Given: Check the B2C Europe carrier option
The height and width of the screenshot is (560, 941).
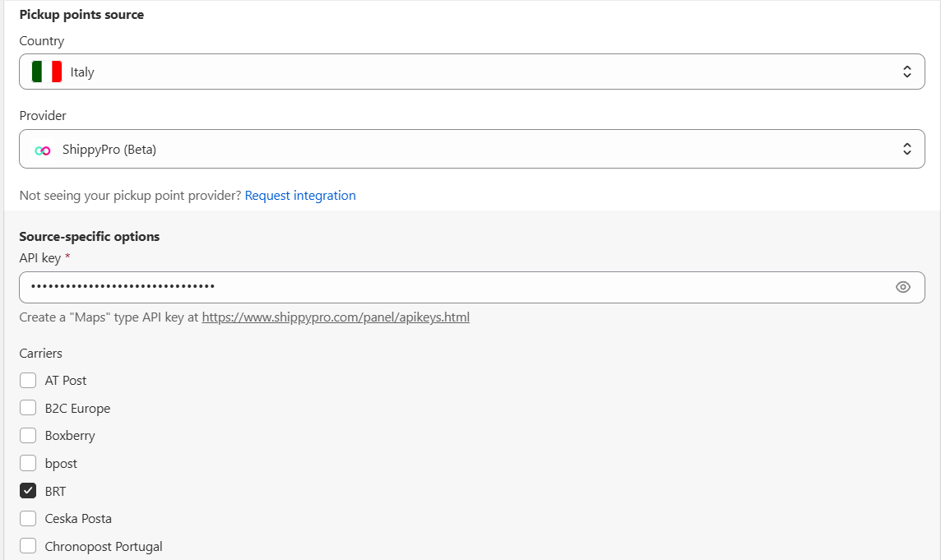Looking at the screenshot, I should pos(28,408).
